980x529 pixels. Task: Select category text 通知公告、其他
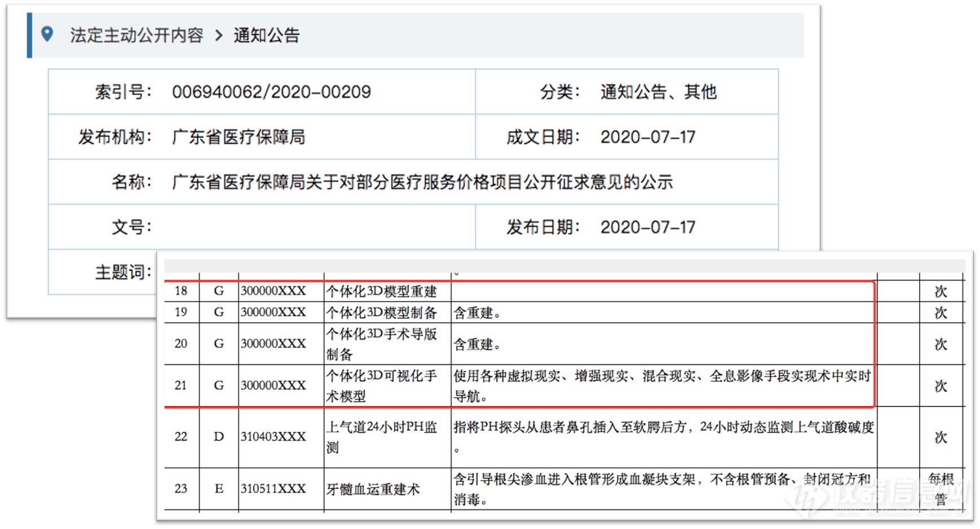[x=658, y=92]
